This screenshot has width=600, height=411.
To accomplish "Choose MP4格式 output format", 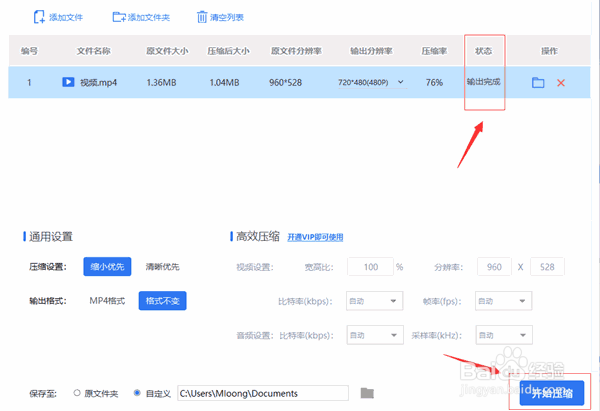I will pyautogui.click(x=107, y=301).
